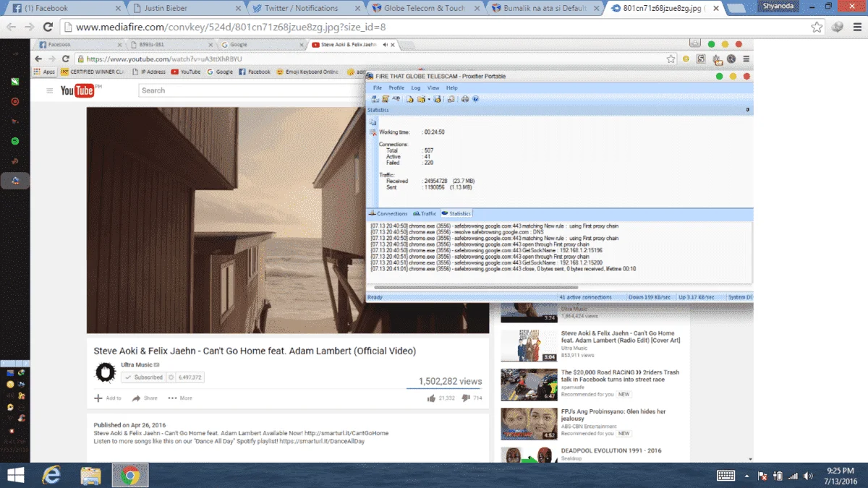Open inner Chrome's hamburger menu

746,59
